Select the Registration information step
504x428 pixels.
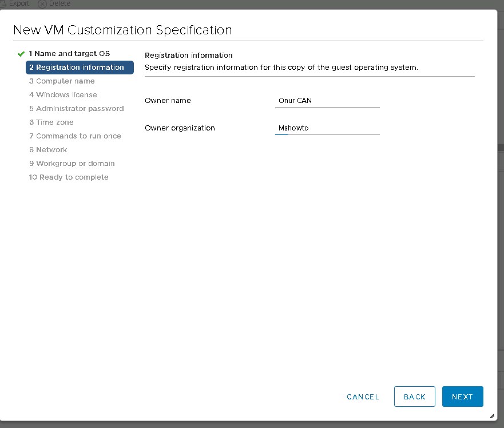pyautogui.click(x=80, y=68)
